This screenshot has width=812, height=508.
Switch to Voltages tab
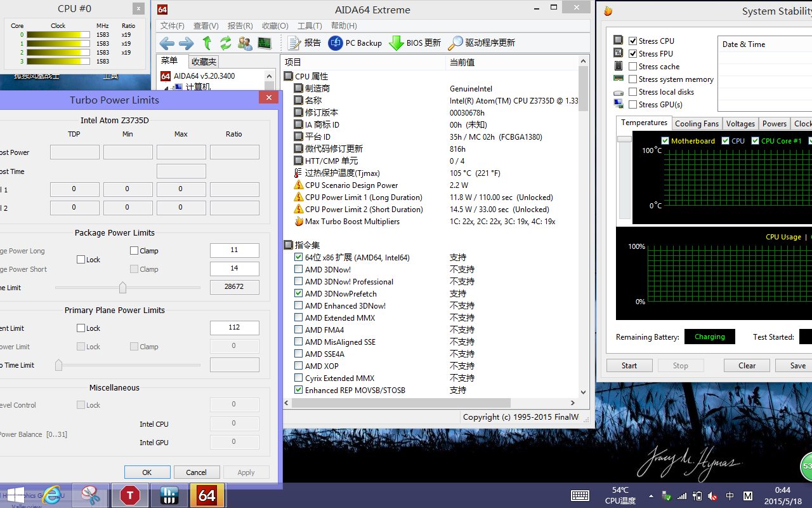tap(740, 124)
